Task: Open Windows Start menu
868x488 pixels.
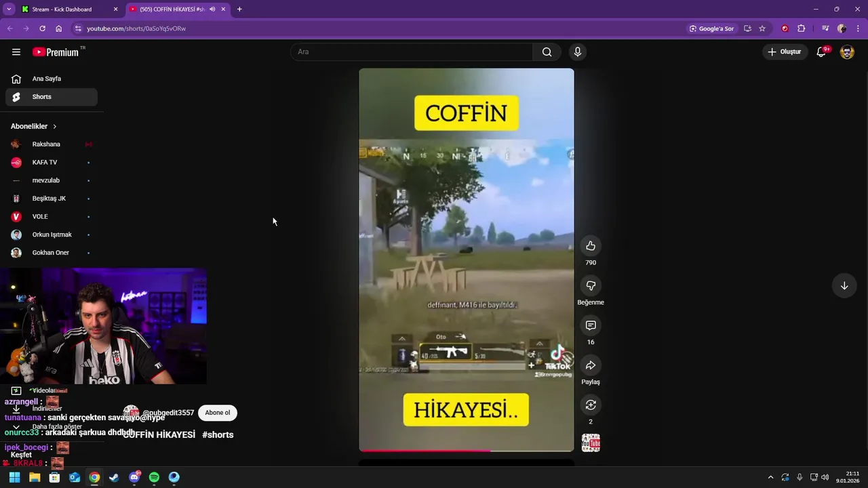Action: (14, 477)
